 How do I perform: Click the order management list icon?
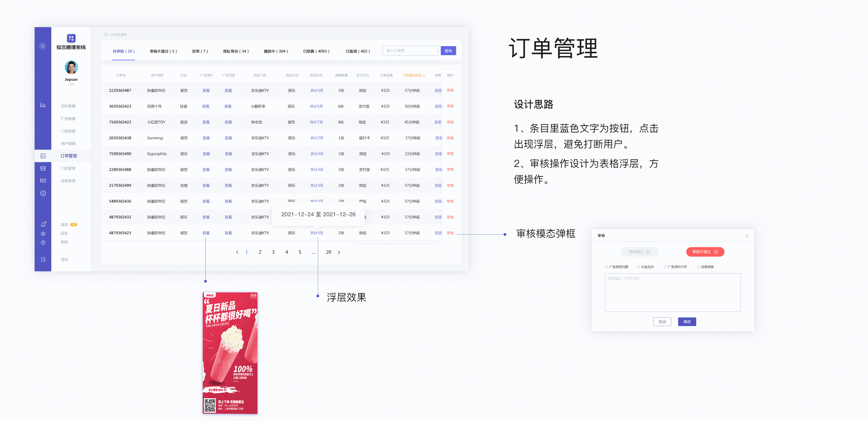tap(43, 156)
